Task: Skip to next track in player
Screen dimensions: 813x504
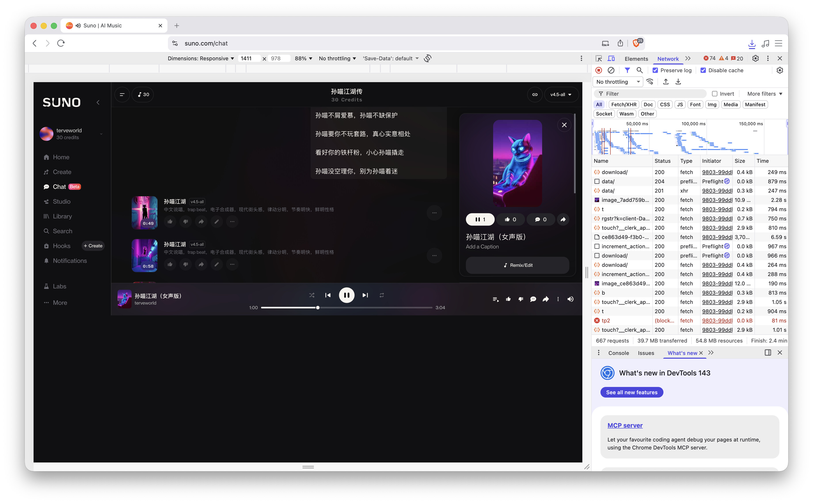Action: (x=365, y=295)
